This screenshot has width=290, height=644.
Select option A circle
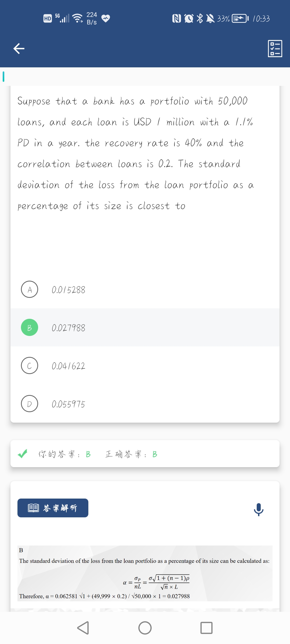(30, 289)
